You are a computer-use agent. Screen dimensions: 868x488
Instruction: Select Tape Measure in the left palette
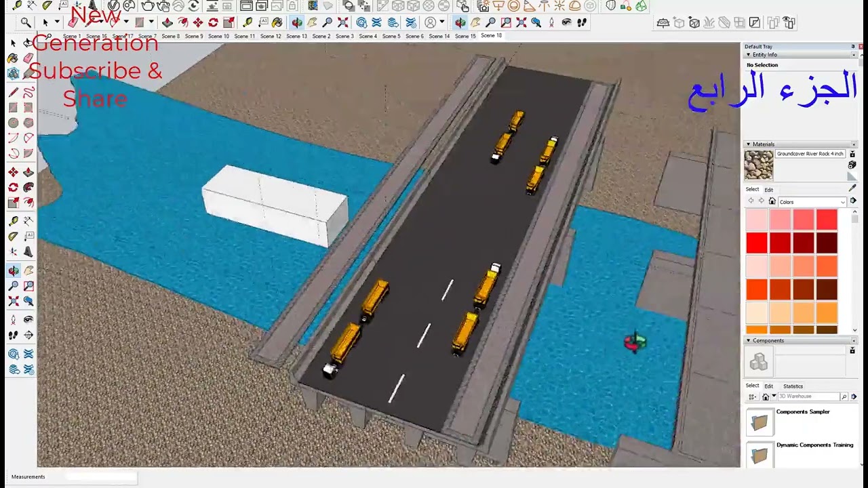point(14,222)
